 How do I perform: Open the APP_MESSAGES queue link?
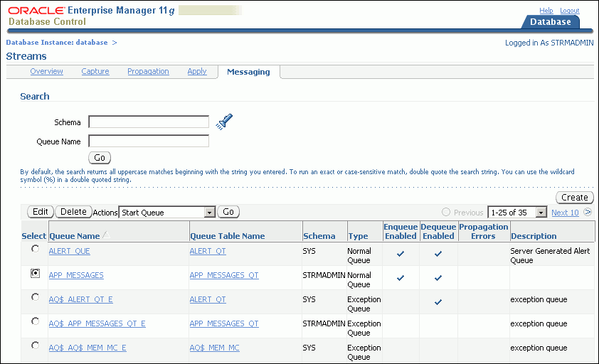(x=76, y=275)
